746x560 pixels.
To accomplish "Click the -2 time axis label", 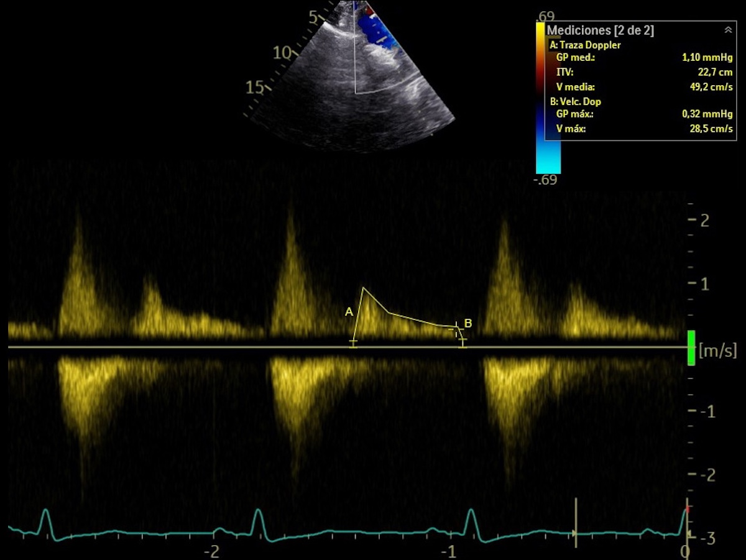I will (213, 552).
